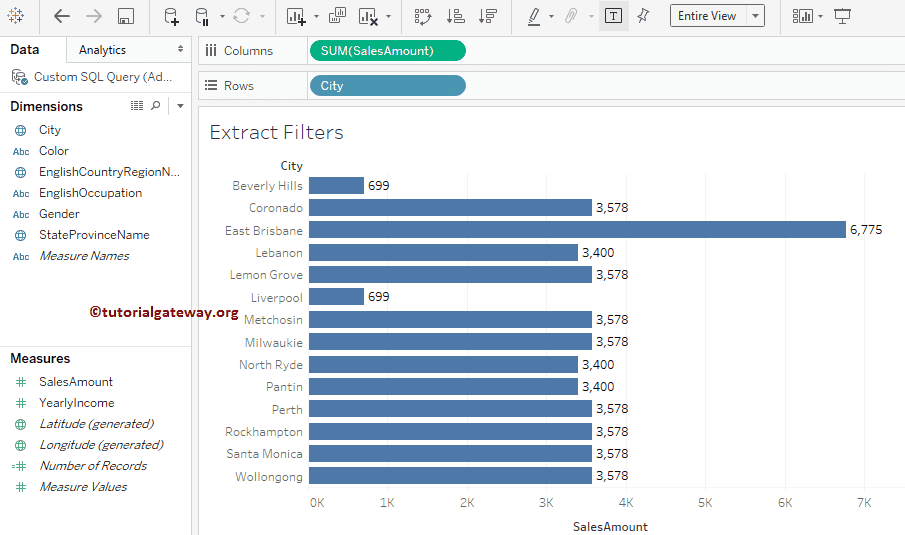Click the Swap Rows and Columns icon
This screenshot has height=535, width=905.
[x=423, y=16]
